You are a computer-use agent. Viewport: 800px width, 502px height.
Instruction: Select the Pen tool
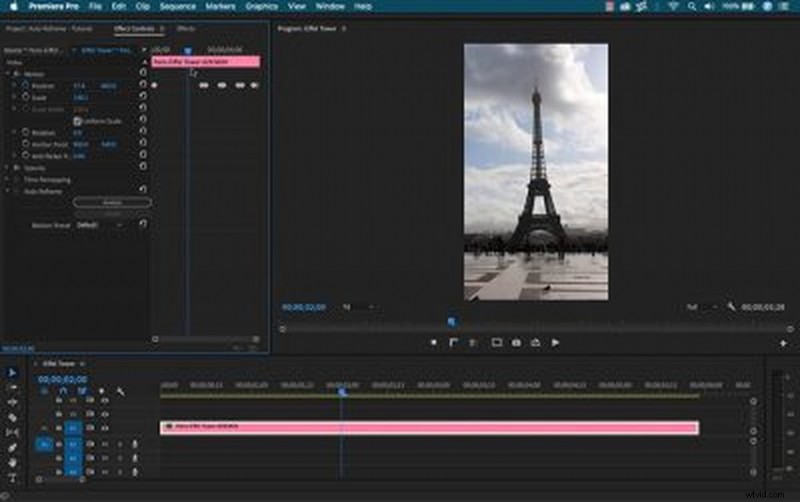click(x=12, y=447)
